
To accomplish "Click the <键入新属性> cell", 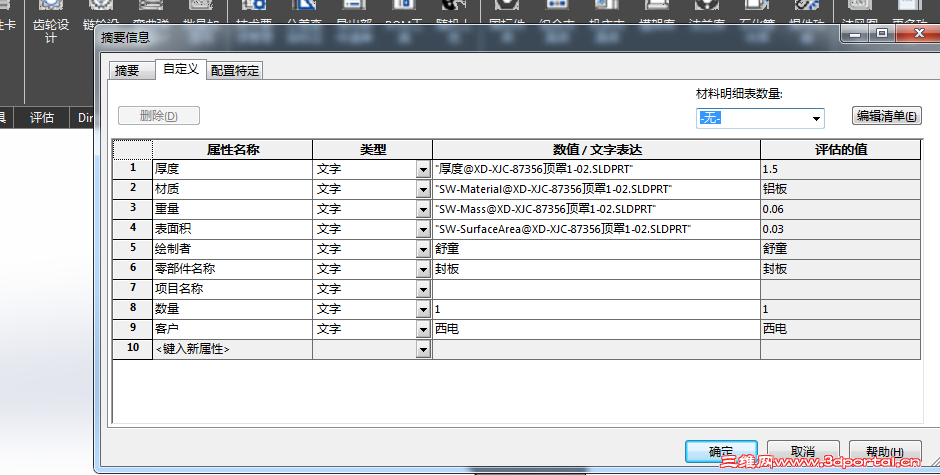I will click(x=233, y=349).
